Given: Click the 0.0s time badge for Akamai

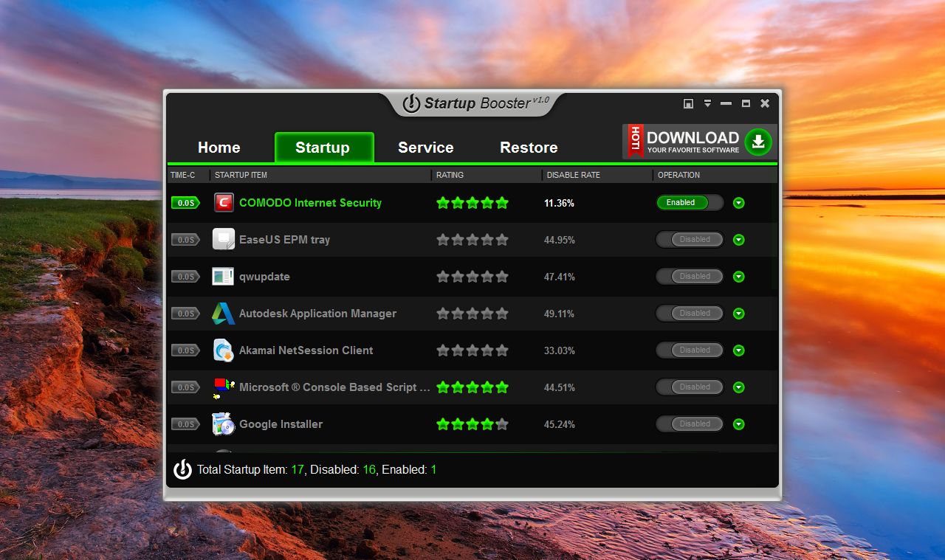Looking at the screenshot, I should pyautogui.click(x=185, y=350).
